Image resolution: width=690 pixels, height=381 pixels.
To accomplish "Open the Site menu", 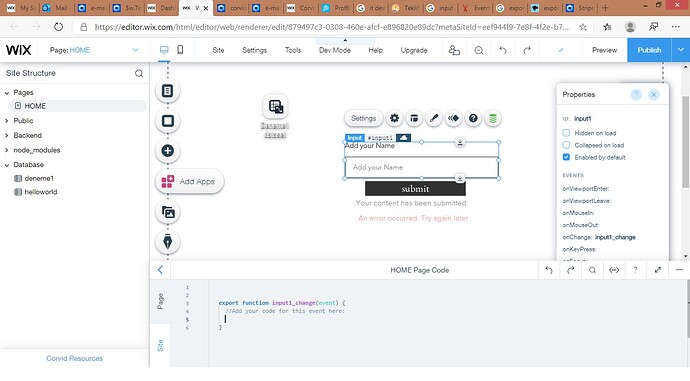I will click(218, 50).
